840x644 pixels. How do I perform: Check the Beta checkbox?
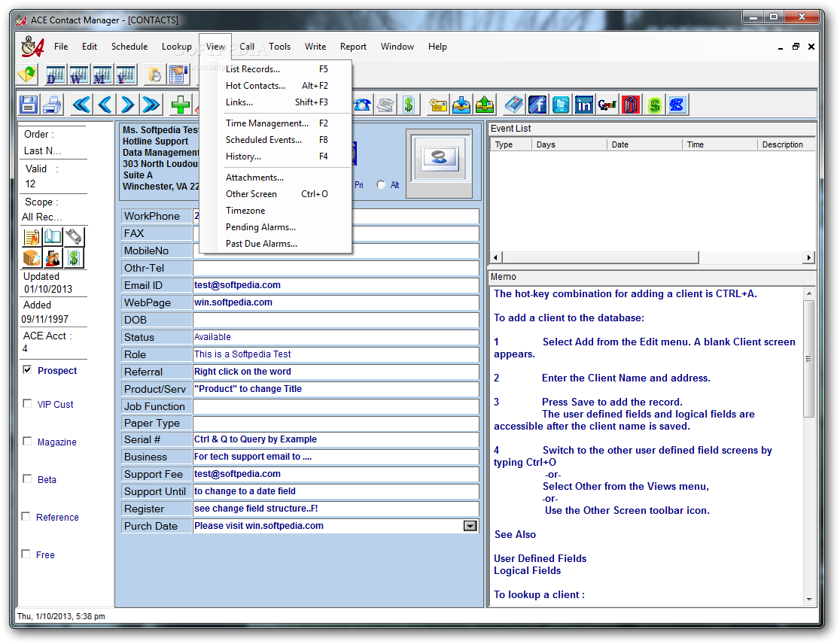tap(27, 478)
